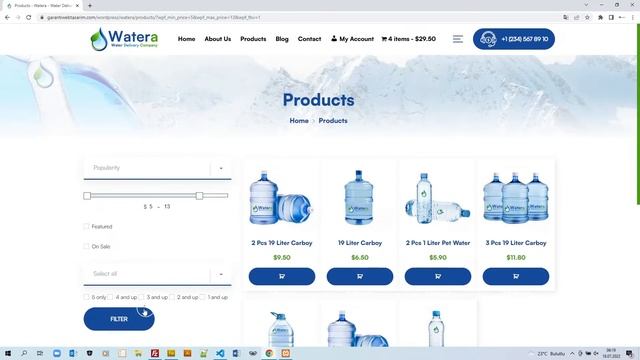Open the 2 Pcs 1 Liter Pet Water image

coord(437,198)
